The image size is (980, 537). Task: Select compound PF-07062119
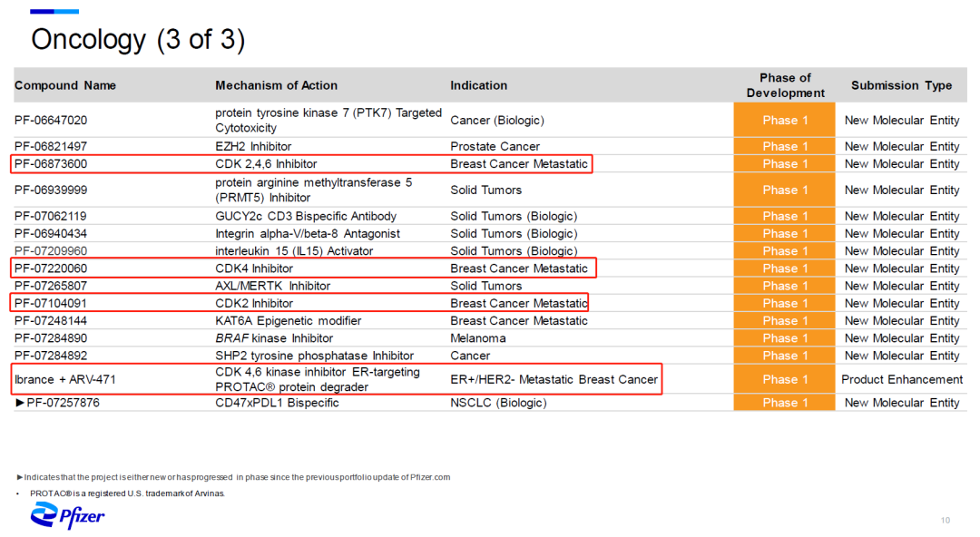[51, 216]
